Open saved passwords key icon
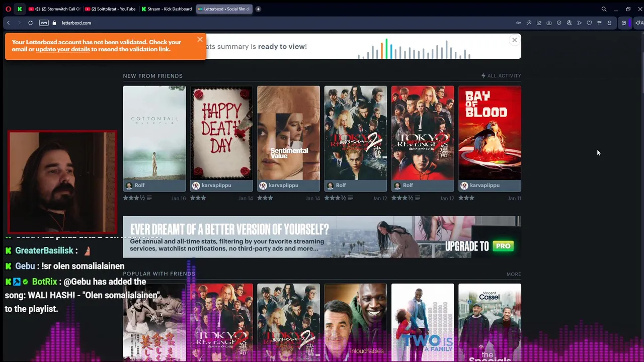Viewport: 644px width, 362px height. pyautogui.click(x=519, y=23)
